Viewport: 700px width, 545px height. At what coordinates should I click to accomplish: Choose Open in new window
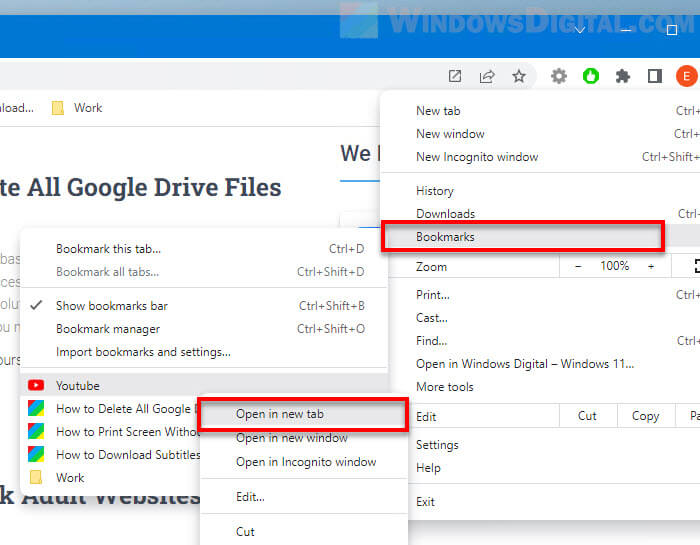click(304, 438)
